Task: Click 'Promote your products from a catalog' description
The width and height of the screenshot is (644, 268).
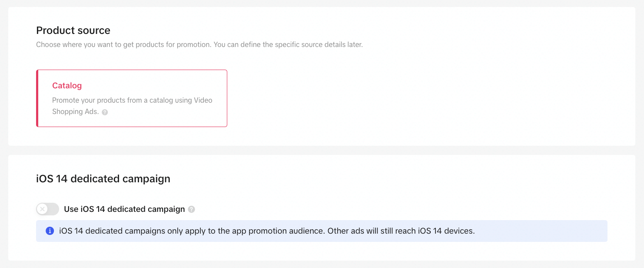Action: tap(132, 106)
